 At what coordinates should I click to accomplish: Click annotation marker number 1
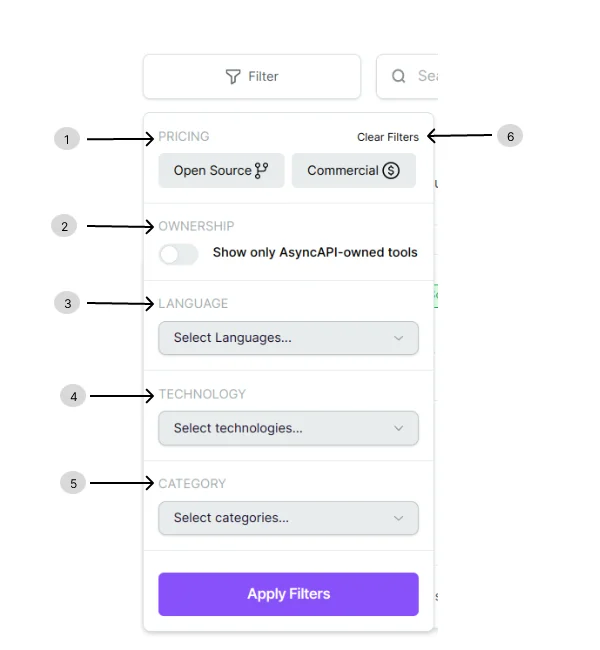pos(67,139)
